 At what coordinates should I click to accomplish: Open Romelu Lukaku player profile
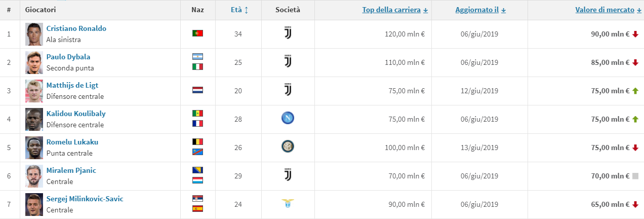click(x=72, y=142)
